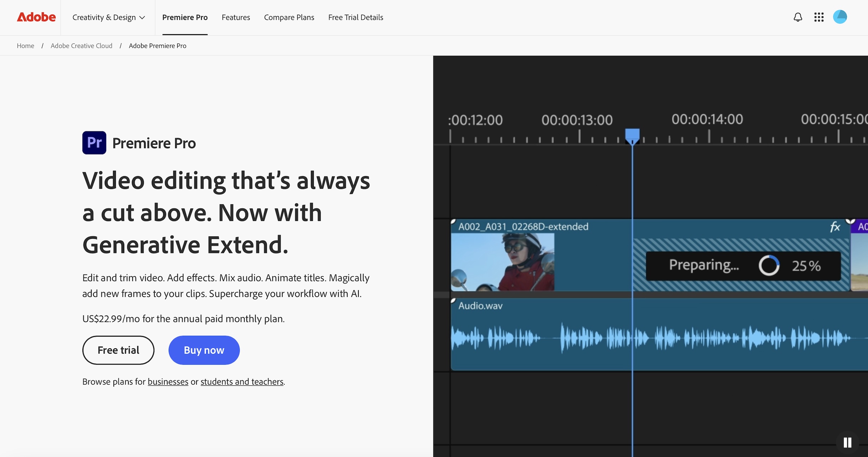The image size is (868, 457).
Task: Open Free Trial Details tab
Action: (x=356, y=17)
